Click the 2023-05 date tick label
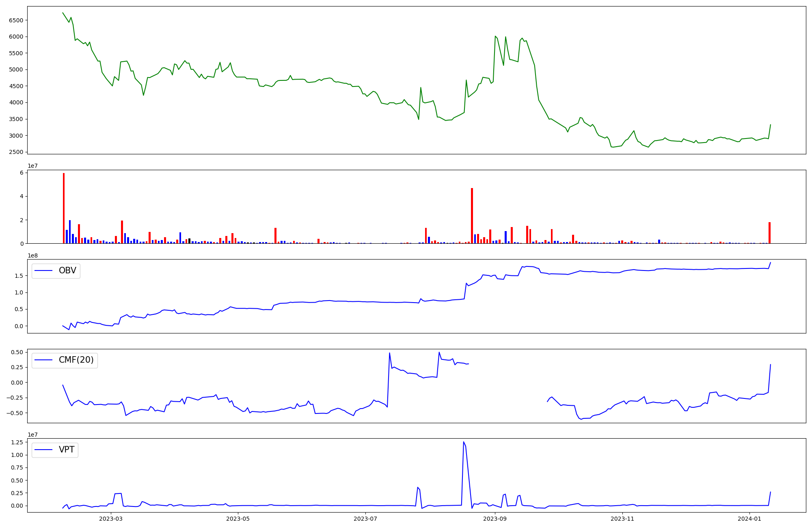The image size is (812, 528). point(238,519)
